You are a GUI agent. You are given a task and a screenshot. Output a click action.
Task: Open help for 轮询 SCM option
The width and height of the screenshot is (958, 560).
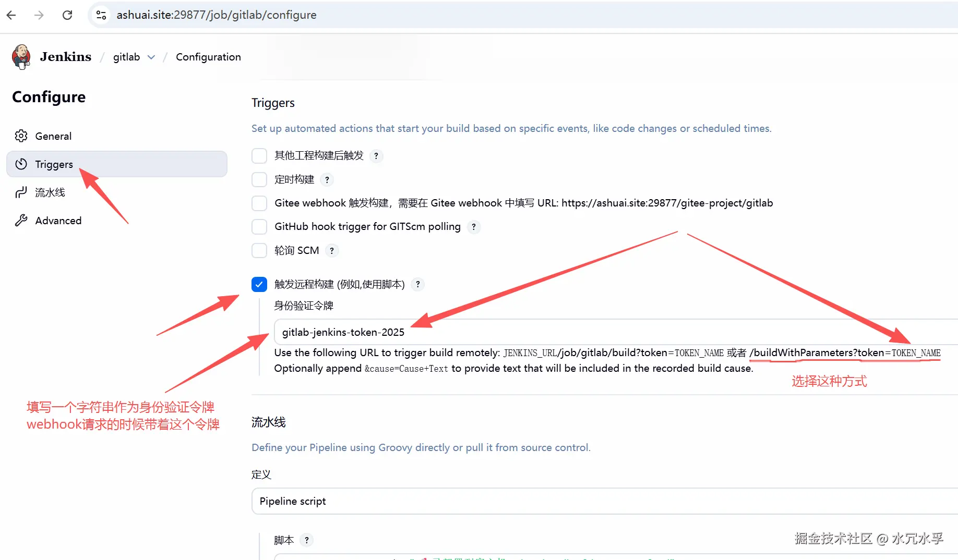click(332, 251)
